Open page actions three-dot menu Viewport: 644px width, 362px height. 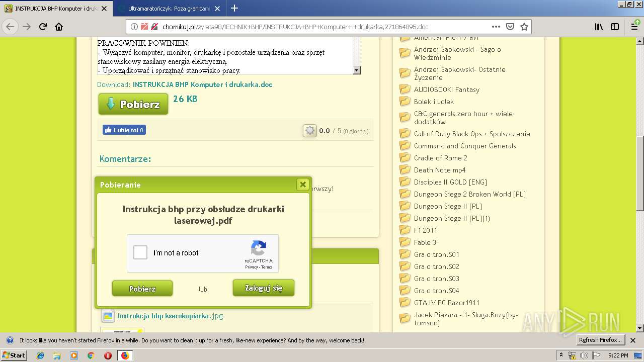pyautogui.click(x=496, y=27)
